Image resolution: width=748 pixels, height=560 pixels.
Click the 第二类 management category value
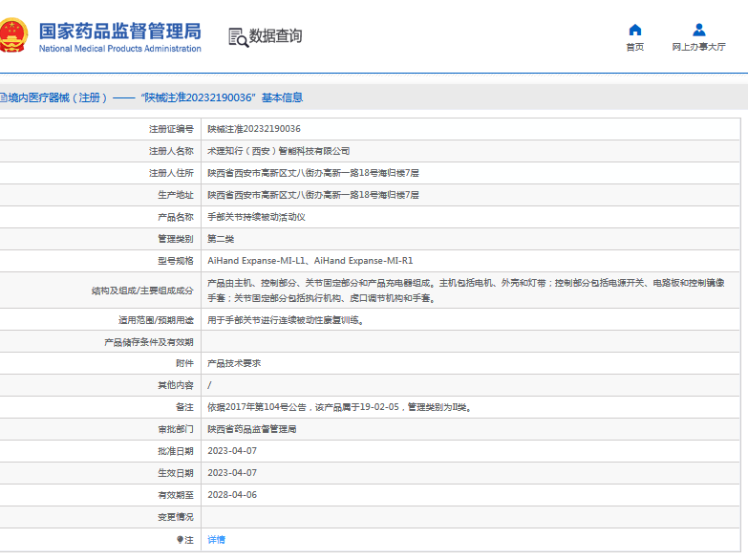coord(221,239)
